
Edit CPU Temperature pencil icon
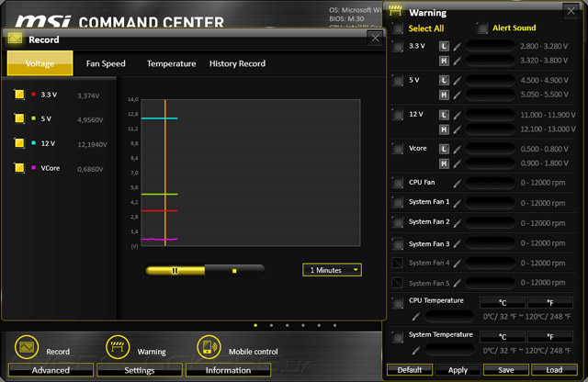coord(416,317)
